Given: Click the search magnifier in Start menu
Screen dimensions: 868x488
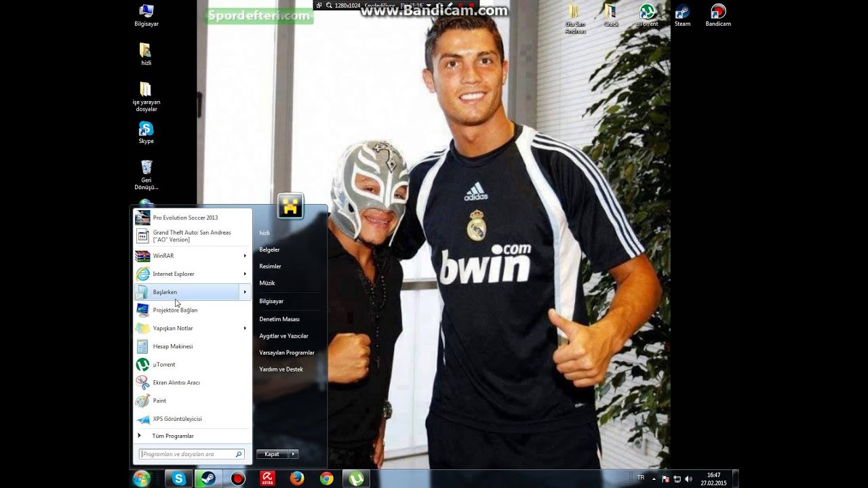Looking at the screenshot, I should tap(239, 454).
